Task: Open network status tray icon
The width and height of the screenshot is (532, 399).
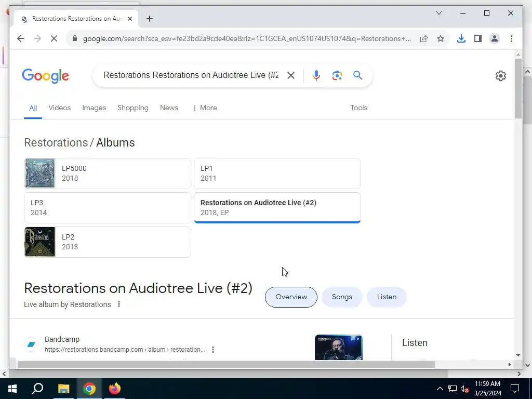Action: (453, 389)
